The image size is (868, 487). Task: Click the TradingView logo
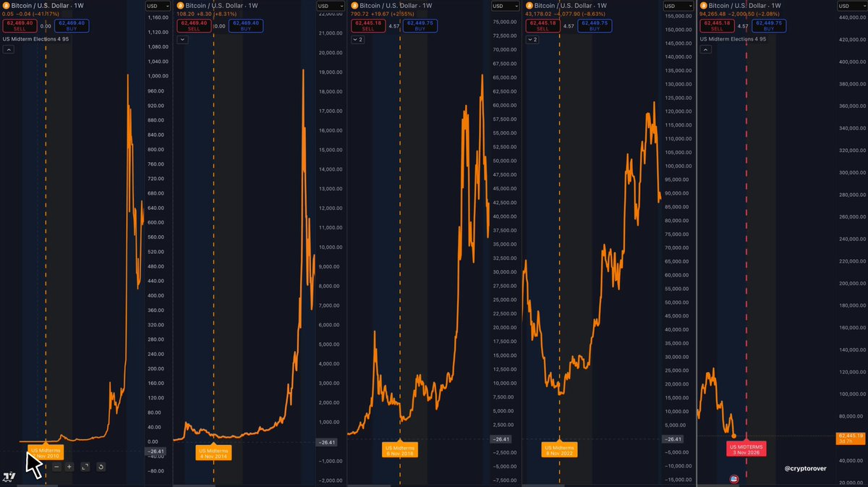[9, 477]
